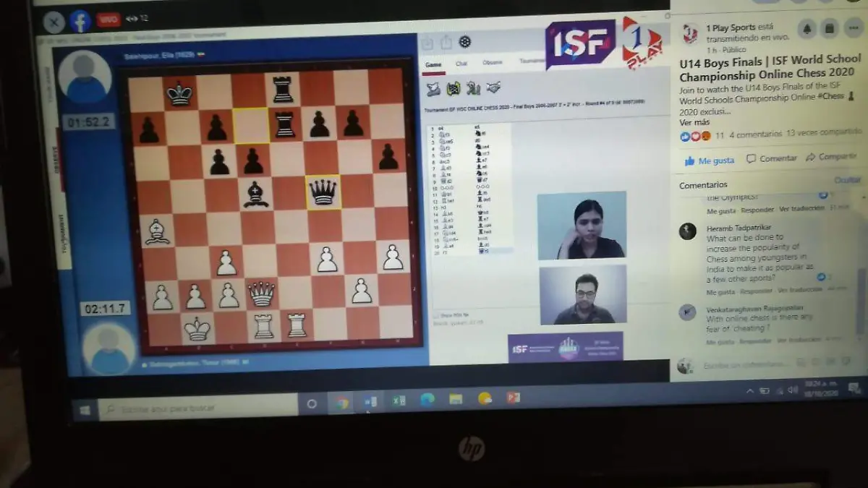Switch to the Chat tab
868x488 pixels.
(461, 64)
